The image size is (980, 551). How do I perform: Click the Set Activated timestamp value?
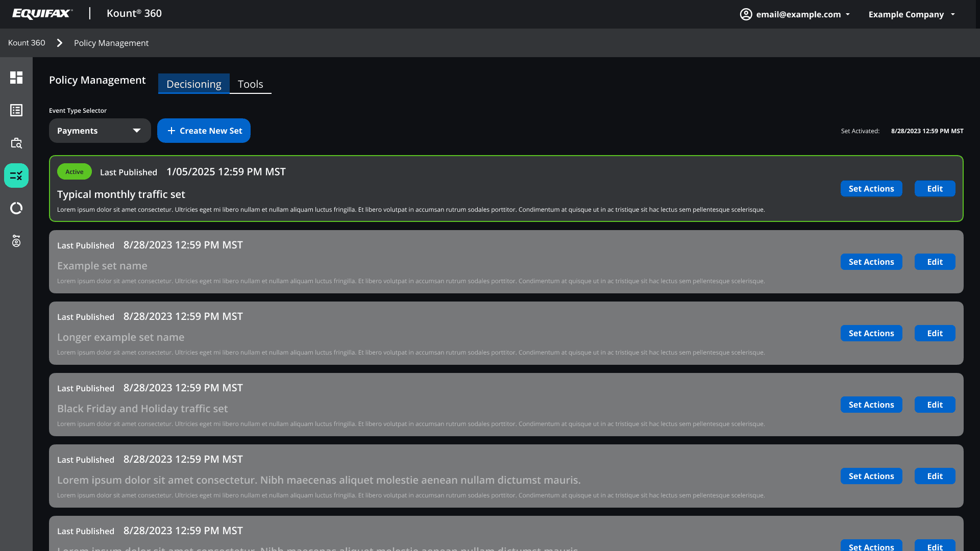[x=927, y=131]
